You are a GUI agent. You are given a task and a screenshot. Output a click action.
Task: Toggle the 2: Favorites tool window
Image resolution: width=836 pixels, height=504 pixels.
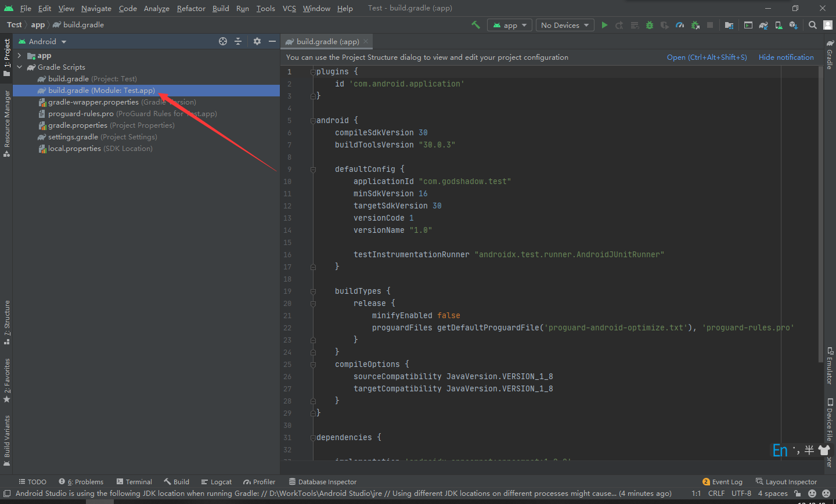tap(7, 380)
